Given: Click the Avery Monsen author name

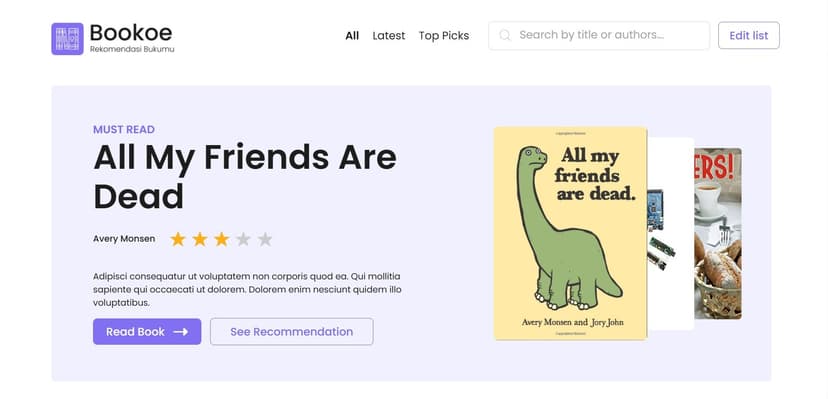Looking at the screenshot, I should coord(124,239).
